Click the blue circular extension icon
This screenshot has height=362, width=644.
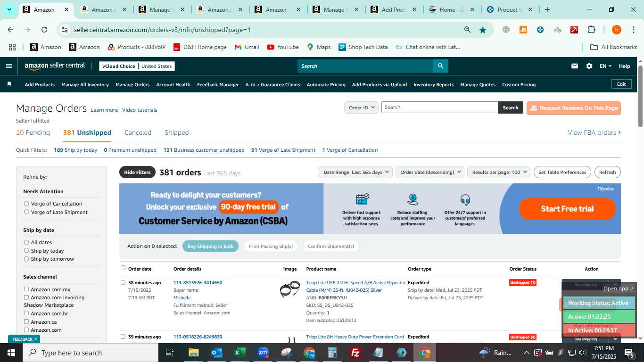coord(540,30)
